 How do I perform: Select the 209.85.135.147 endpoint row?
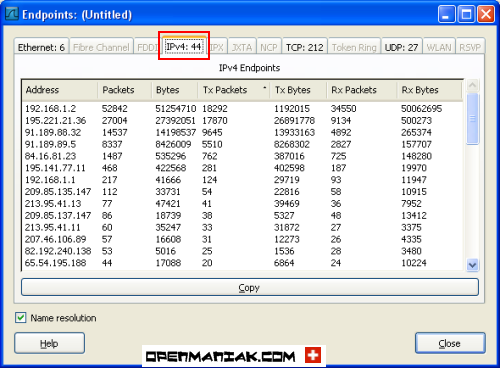coord(242,192)
